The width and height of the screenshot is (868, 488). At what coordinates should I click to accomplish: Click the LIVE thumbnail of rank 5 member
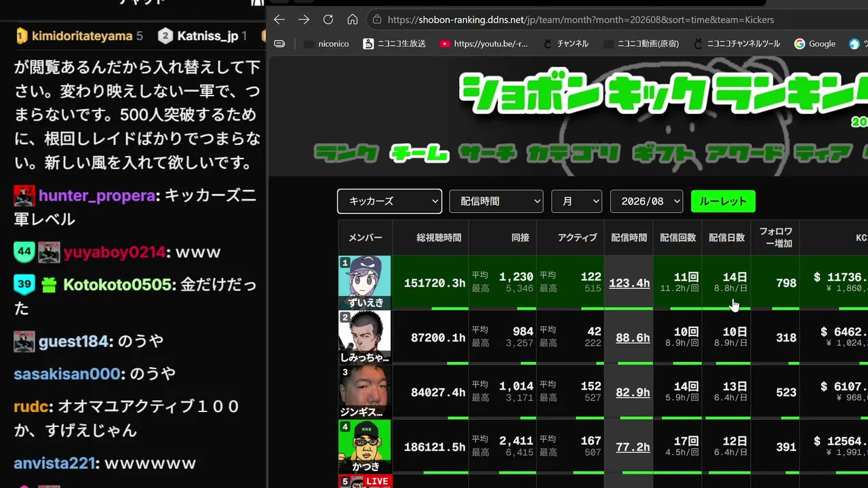click(365, 481)
